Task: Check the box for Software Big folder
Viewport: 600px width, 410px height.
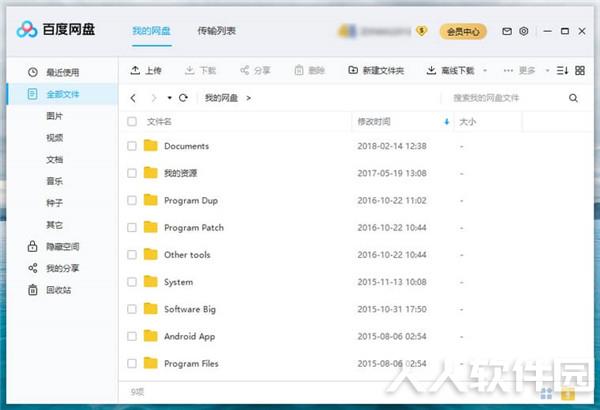Action: tap(132, 309)
